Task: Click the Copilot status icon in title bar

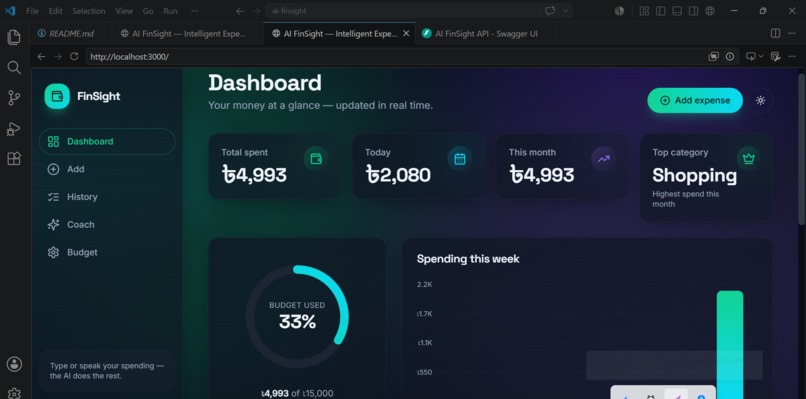Action: click(619, 11)
